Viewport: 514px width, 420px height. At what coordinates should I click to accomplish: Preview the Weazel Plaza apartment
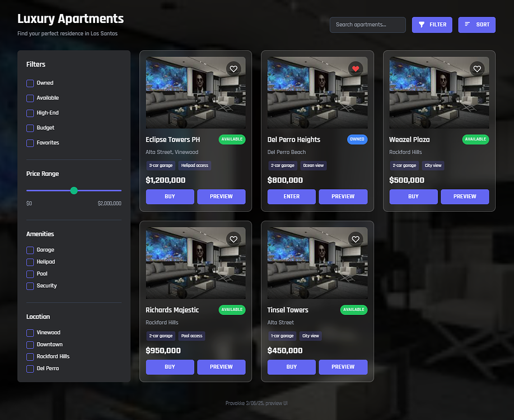(465, 197)
